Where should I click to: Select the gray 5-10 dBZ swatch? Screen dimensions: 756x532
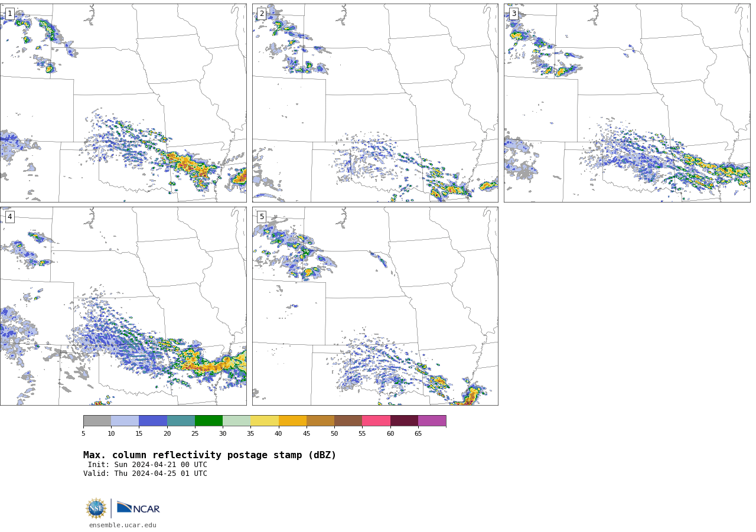(x=97, y=420)
